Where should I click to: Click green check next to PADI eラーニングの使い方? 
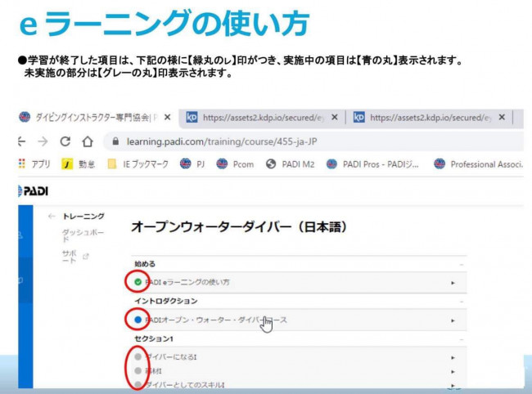(138, 282)
